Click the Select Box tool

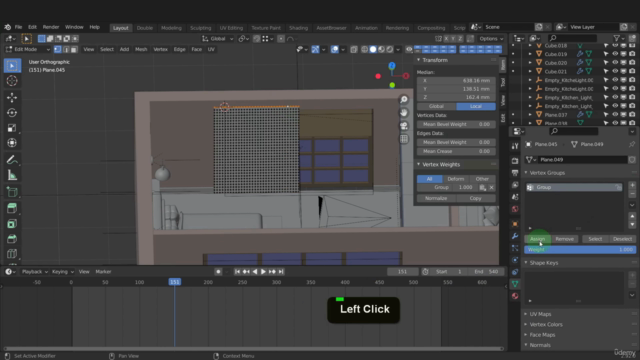pos(12,66)
